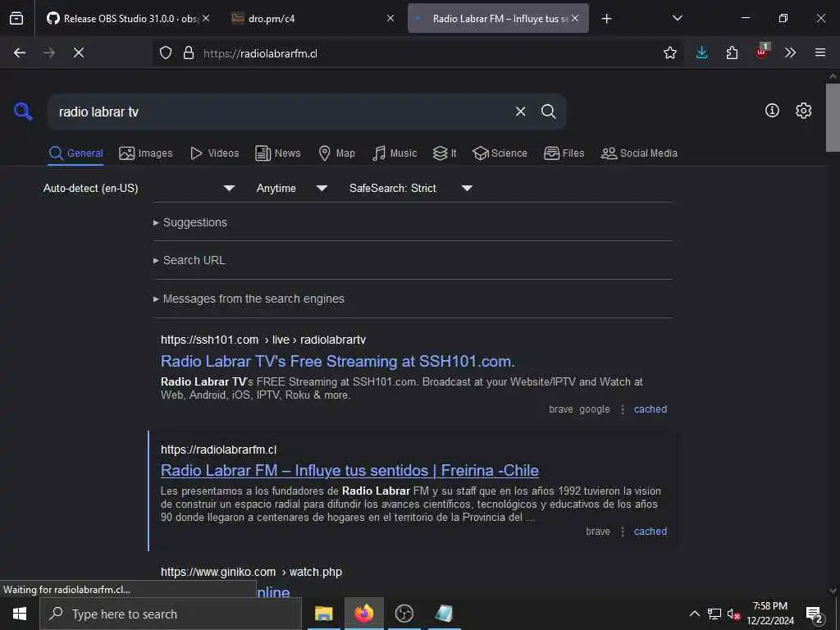The height and width of the screenshot is (630, 840).
Task: Expand Messages from the search engines
Action: [249, 299]
